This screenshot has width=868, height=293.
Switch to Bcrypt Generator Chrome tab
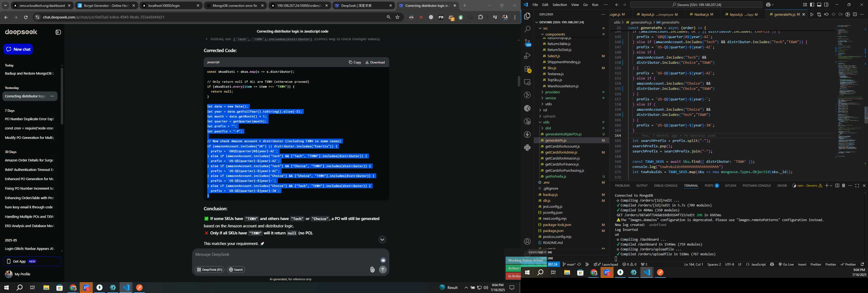[x=106, y=5]
